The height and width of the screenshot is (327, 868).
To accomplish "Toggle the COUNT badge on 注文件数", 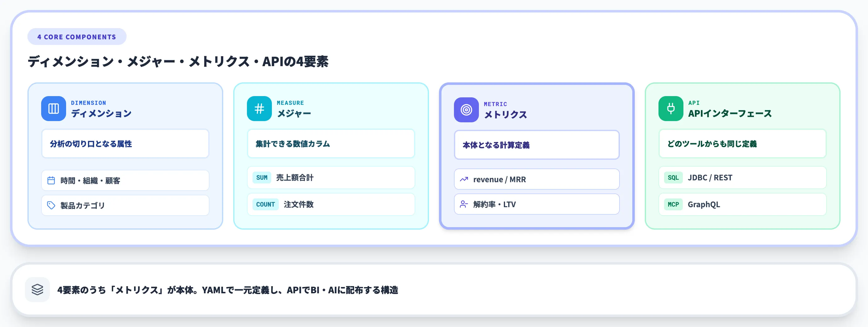I will (x=265, y=204).
